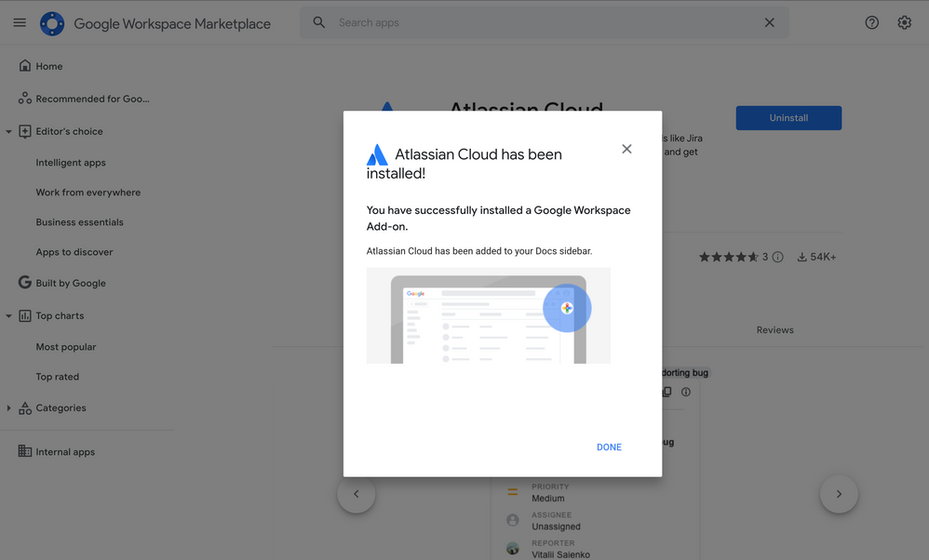Click the Top charts icon
Image resolution: width=929 pixels, height=560 pixels.
(x=25, y=315)
